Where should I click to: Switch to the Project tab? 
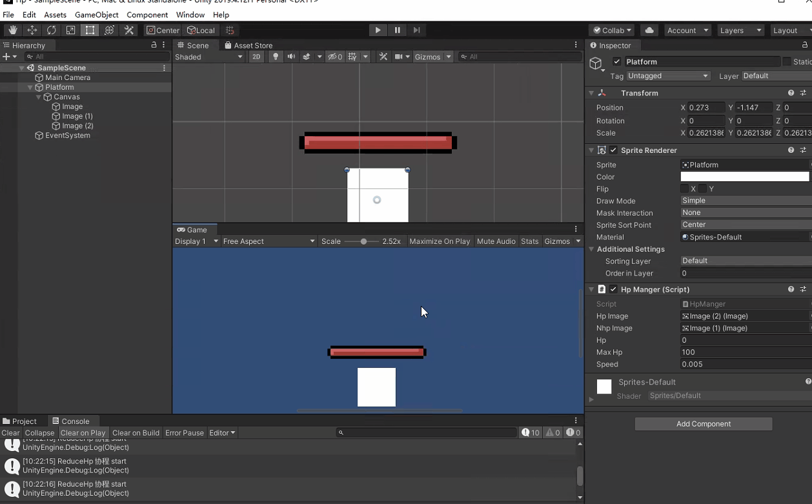[x=20, y=421]
